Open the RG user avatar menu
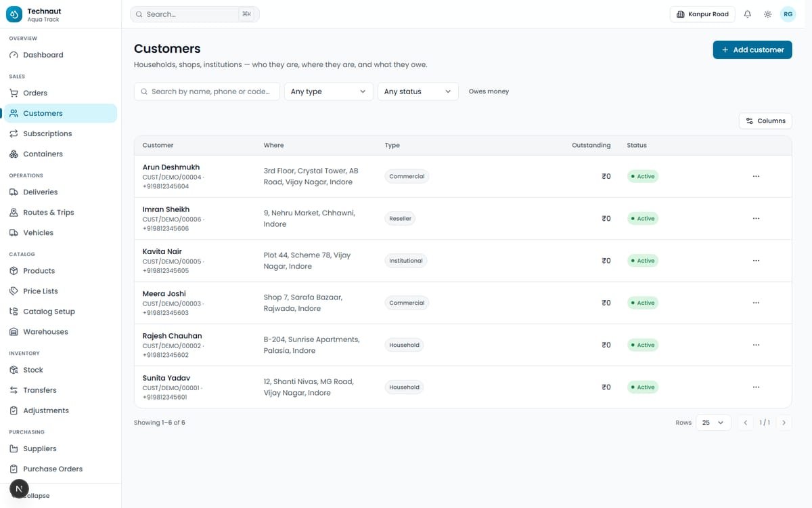The image size is (812, 508). click(788, 14)
